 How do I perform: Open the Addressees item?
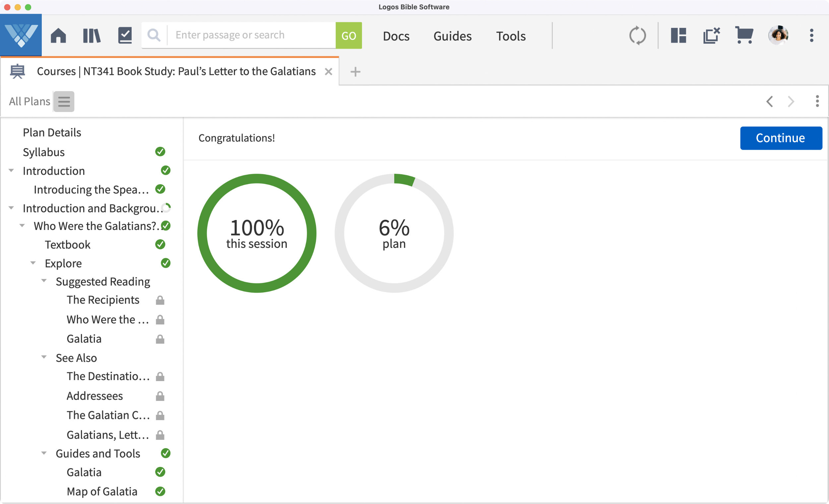tap(95, 396)
